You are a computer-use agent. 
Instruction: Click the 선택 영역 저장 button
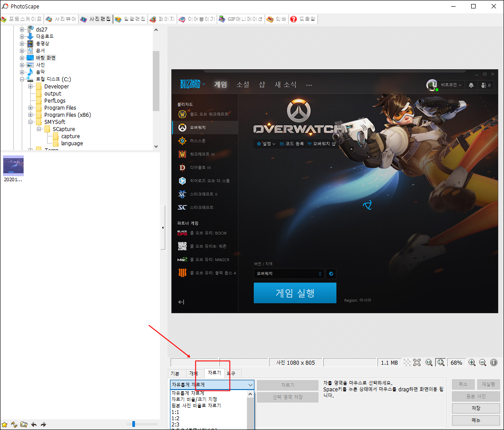click(288, 397)
